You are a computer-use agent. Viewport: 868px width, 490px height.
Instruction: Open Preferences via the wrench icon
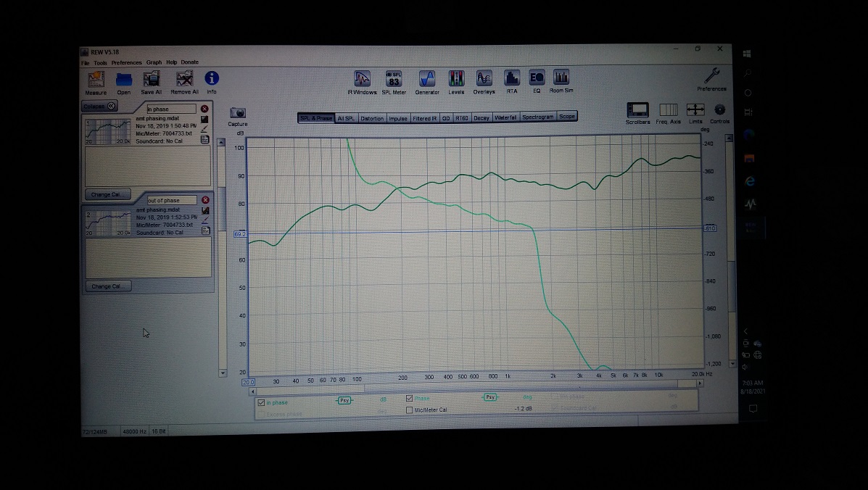click(x=712, y=76)
